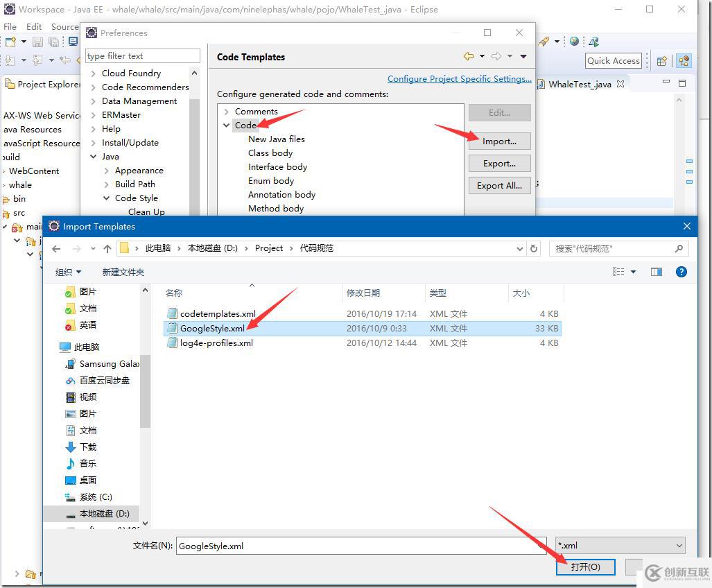Select Method body template
The width and height of the screenshot is (712, 588).
tap(276, 209)
